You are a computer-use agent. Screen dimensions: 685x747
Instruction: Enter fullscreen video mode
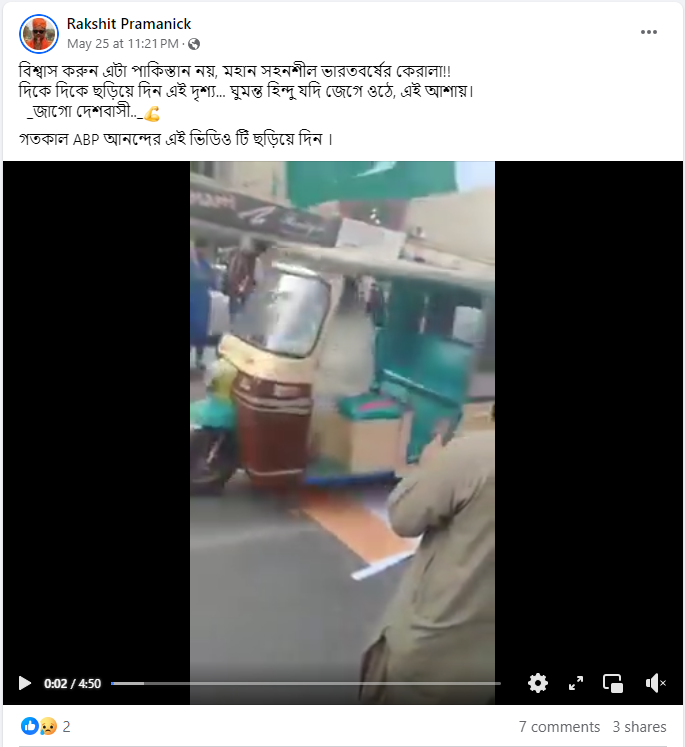click(x=576, y=683)
